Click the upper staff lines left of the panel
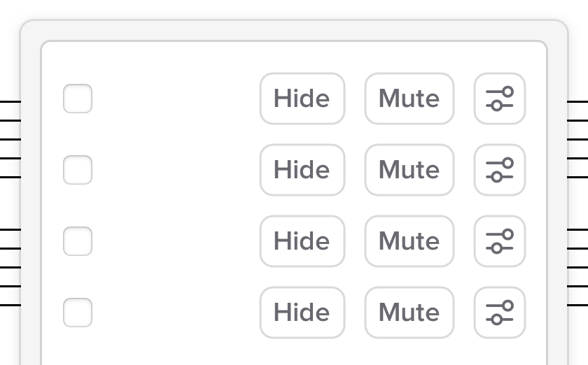This screenshot has height=365, width=588. pyautogui.click(x=10, y=139)
